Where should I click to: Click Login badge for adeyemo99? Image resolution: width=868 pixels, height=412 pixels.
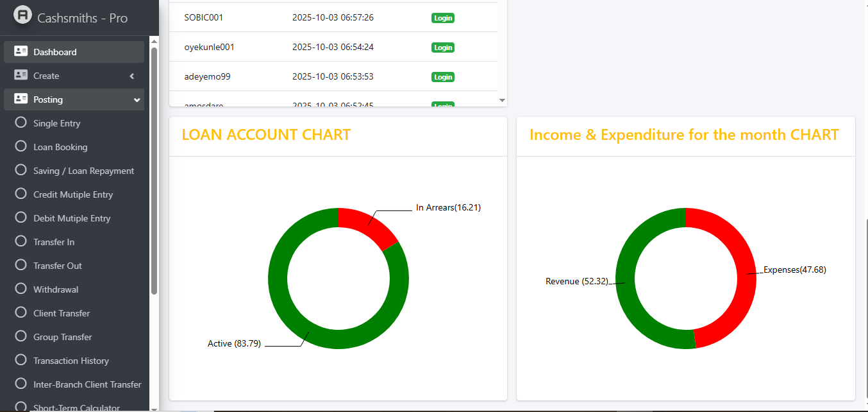tap(442, 77)
